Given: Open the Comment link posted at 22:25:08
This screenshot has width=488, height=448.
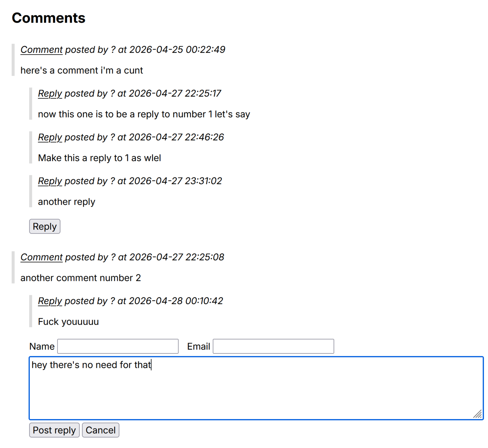Looking at the screenshot, I should click(x=41, y=257).
